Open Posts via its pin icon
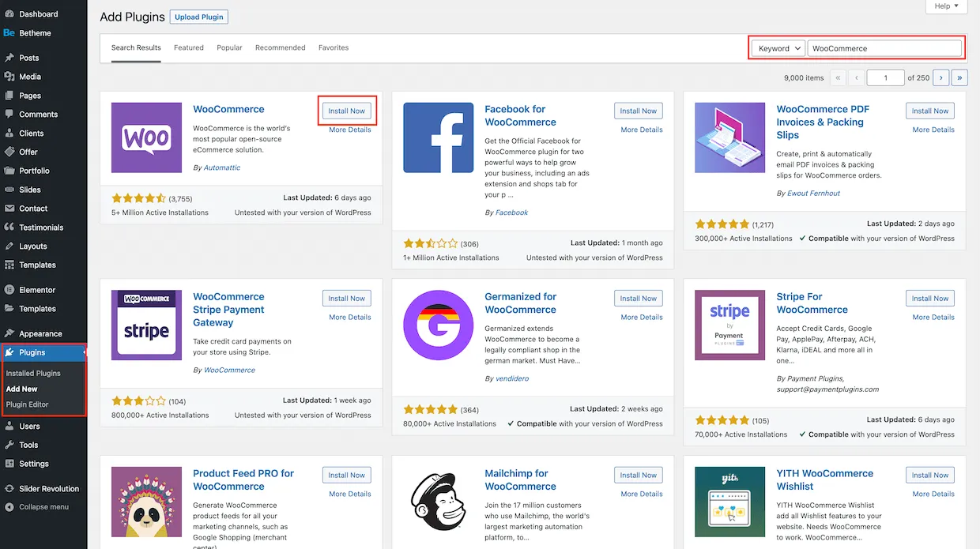 tap(9, 58)
